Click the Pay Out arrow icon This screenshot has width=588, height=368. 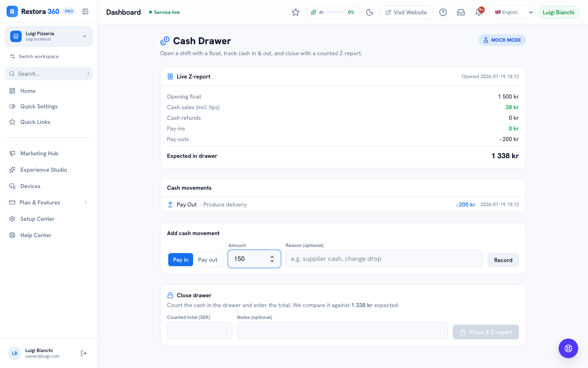[x=170, y=204]
